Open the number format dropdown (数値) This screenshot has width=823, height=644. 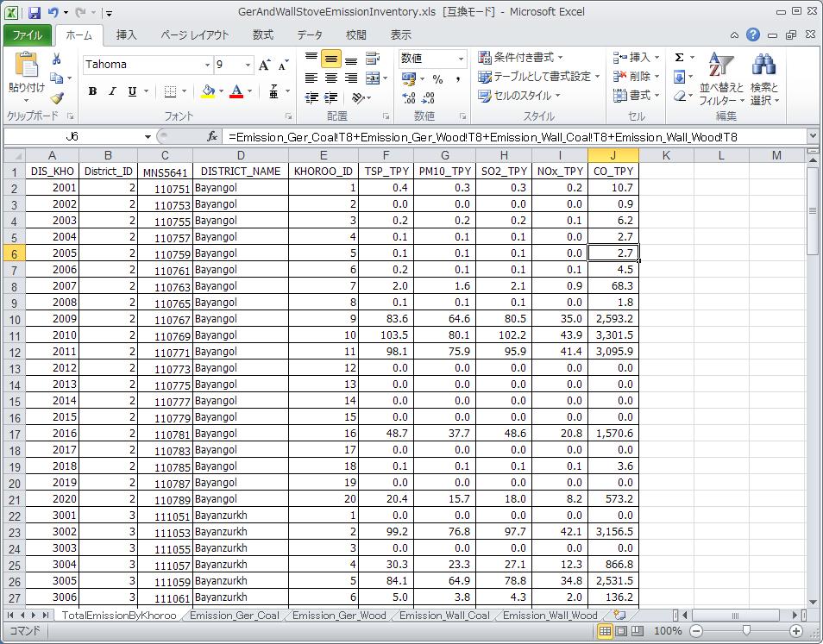tap(461, 59)
